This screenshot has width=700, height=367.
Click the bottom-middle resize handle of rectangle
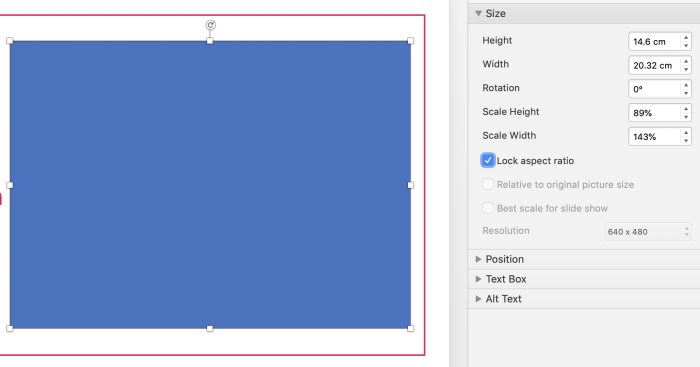point(210,329)
